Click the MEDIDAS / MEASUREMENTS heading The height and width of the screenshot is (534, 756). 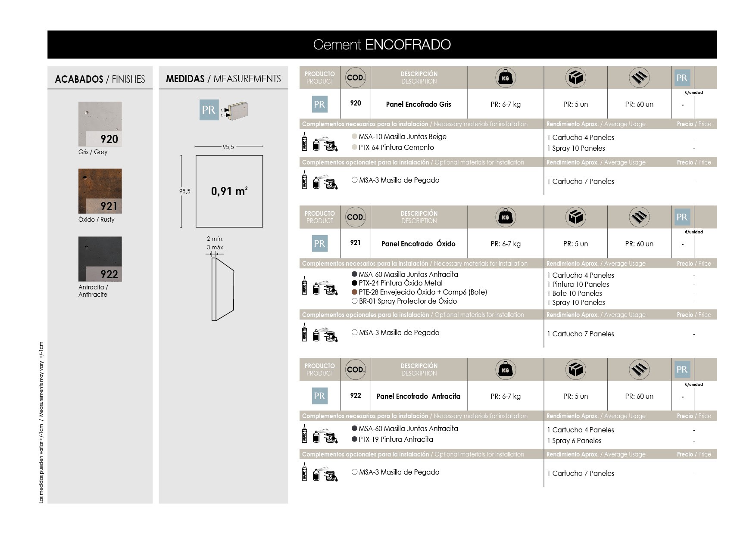pyautogui.click(x=223, y=79)
